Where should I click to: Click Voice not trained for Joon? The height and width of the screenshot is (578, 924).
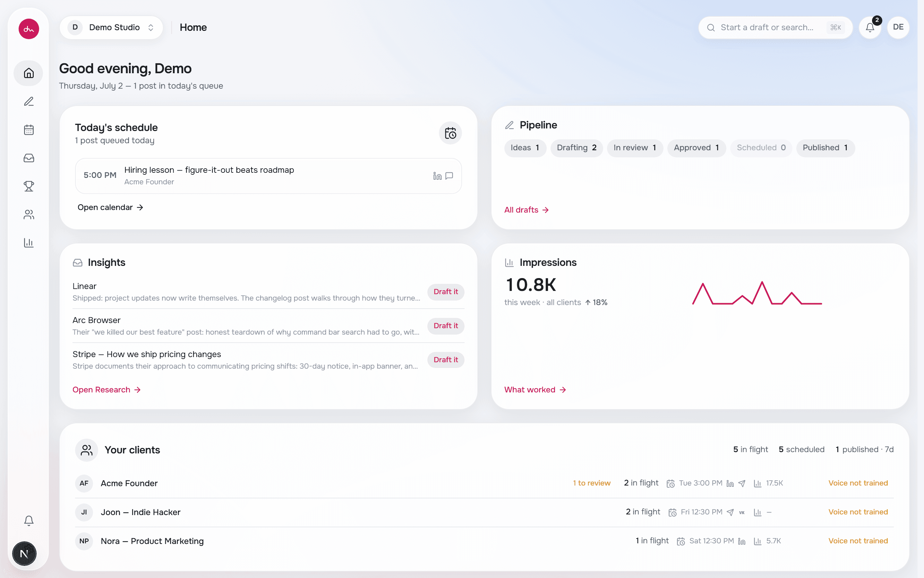(x=858, y=512)
